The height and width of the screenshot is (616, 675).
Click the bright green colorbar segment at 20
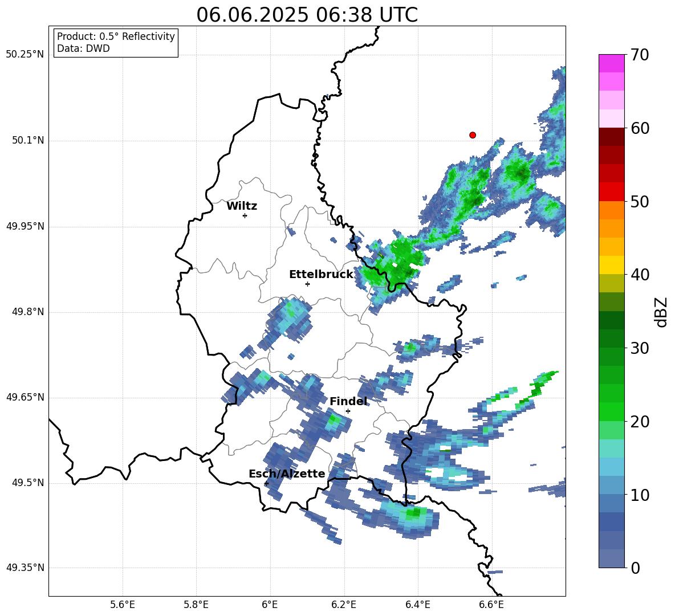pos(611,411)
